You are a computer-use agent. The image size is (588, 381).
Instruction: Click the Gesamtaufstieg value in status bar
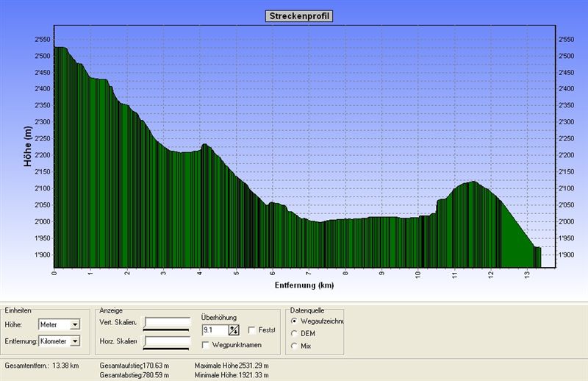point(156,365)
